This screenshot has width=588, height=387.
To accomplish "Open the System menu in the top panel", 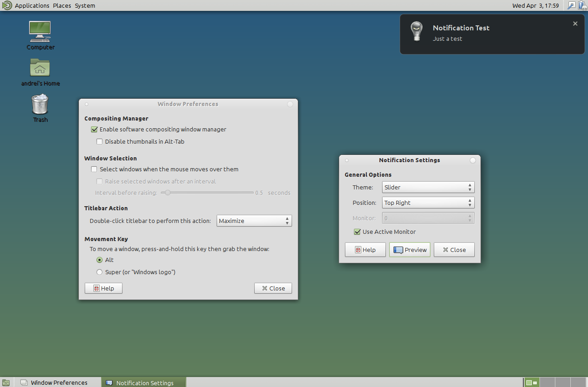I will click(85, 5).
